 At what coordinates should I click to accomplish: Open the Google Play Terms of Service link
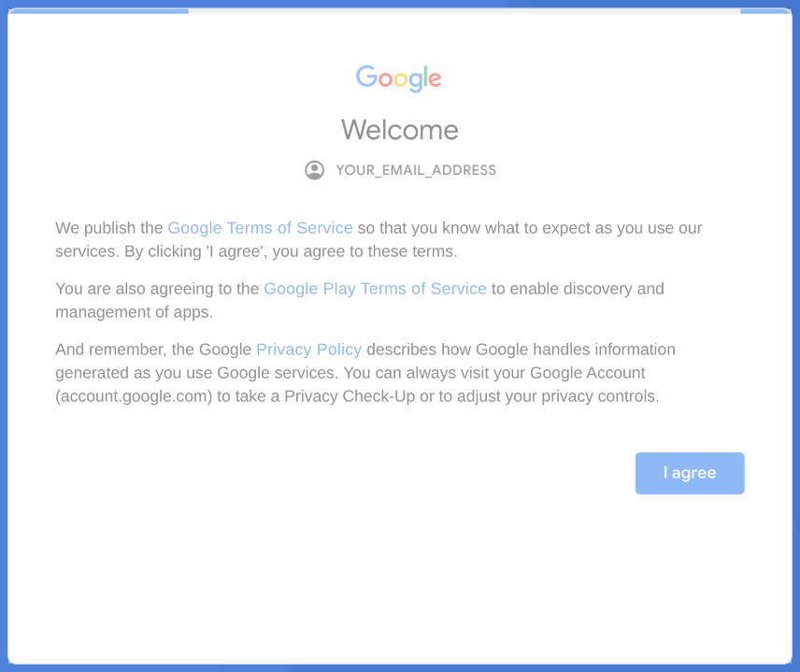[x=375, y=288]
